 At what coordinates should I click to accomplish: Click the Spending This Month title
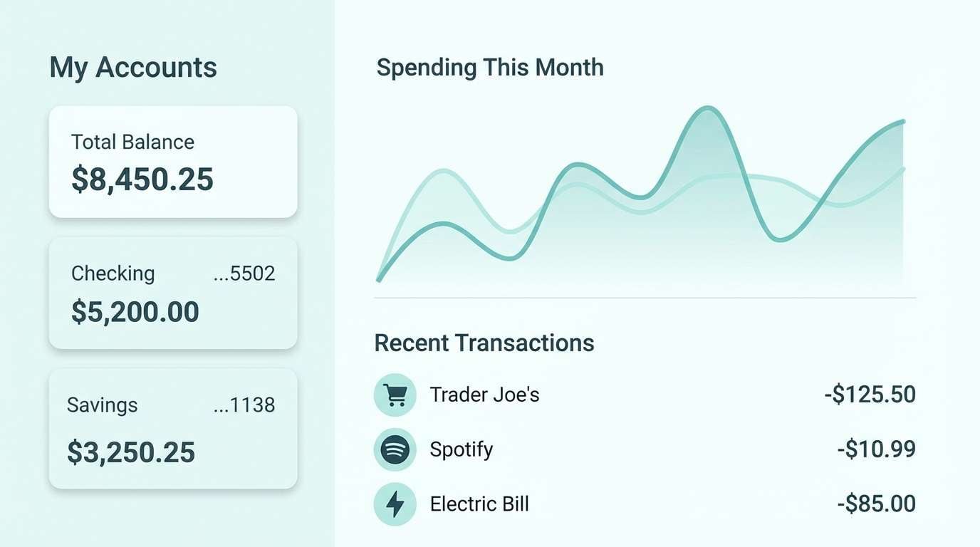point(489,67)
